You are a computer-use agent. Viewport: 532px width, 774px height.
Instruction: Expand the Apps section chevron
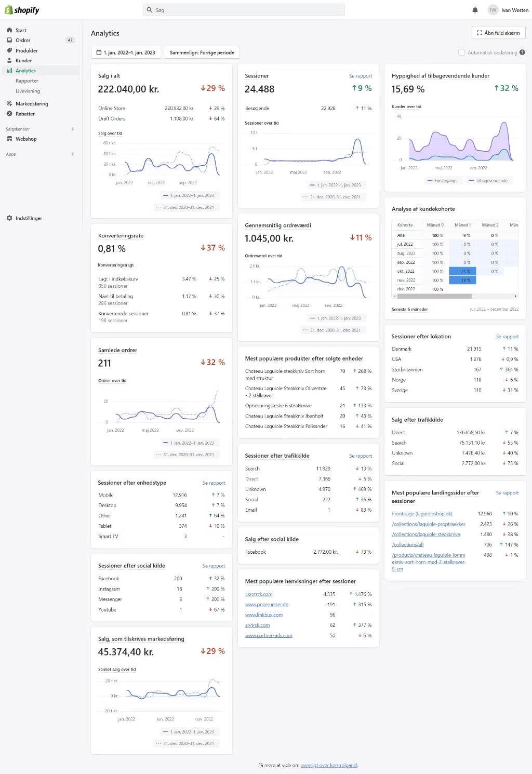pos(72,154)
